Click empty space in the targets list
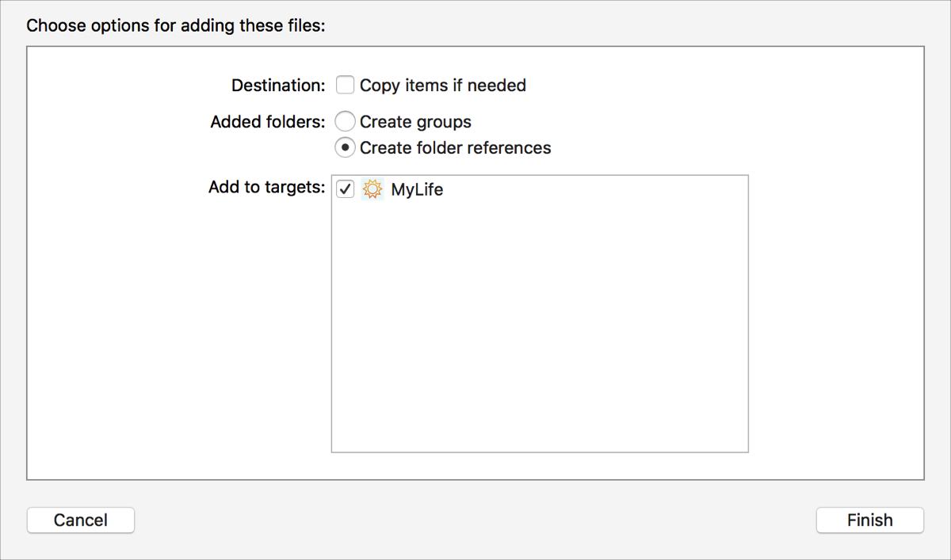 coord(539,333)
